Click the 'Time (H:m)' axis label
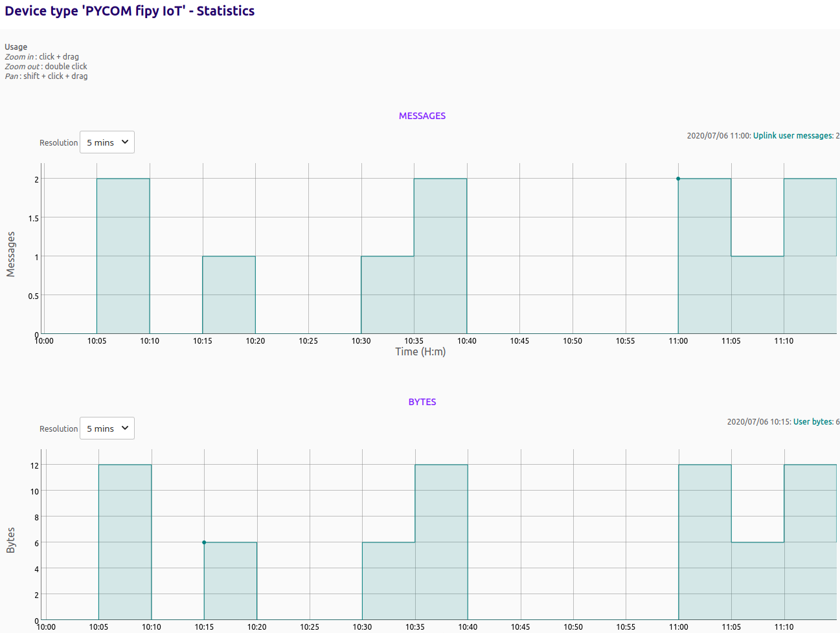Image resolution: width=840 pixels, height=633 pixels. click(420, 351)
